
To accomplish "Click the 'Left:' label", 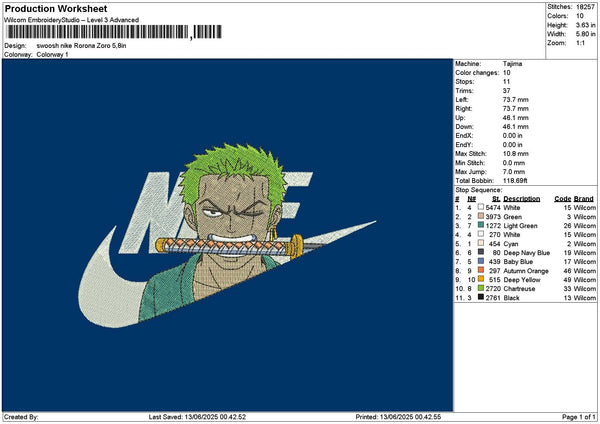I will pyautogui.click(x=462, y=100).
